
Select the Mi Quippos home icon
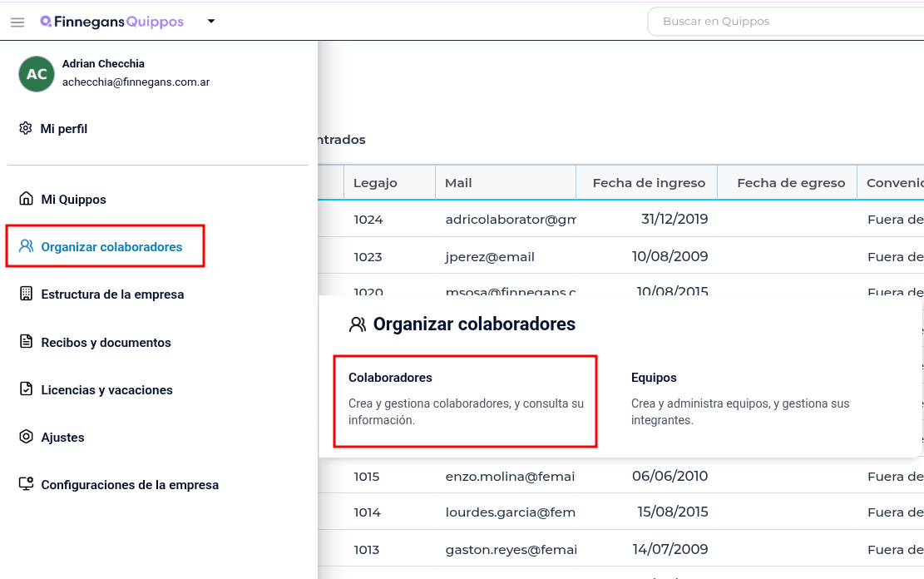(x=26, y=199)
